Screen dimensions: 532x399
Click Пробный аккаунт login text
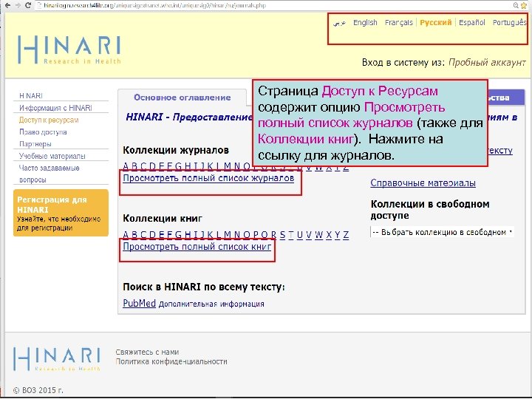click(x=487, y=62)
